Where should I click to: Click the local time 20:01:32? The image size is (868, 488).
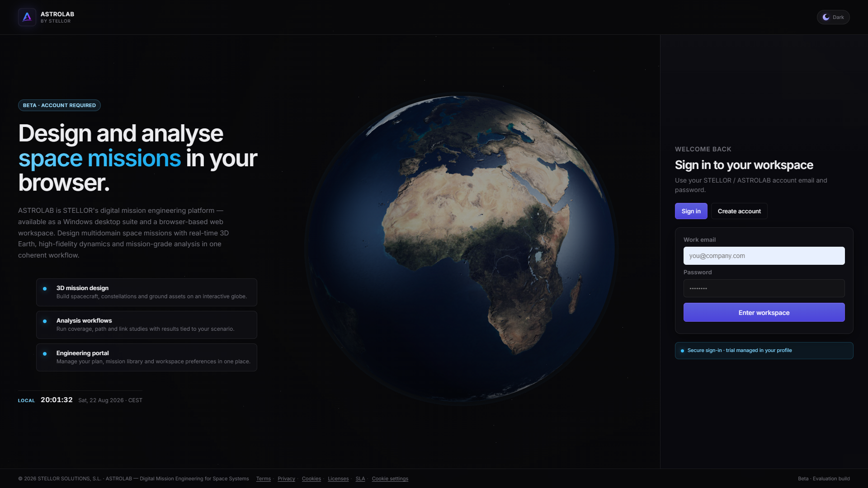click(x=57, y=400)
